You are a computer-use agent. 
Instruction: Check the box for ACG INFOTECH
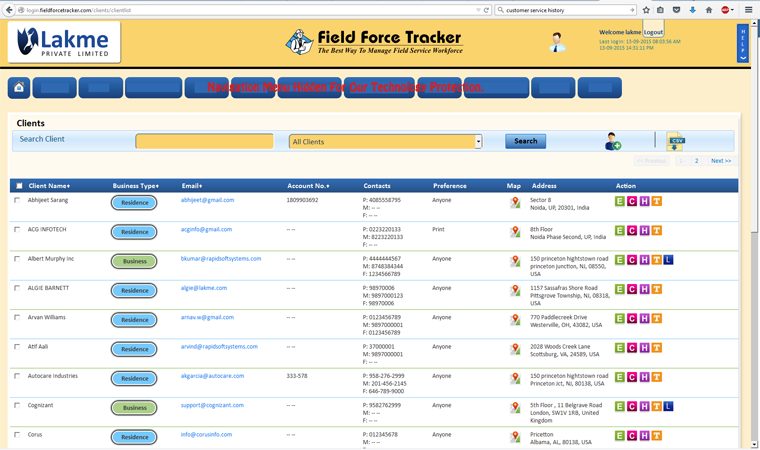tap(17, 229)
